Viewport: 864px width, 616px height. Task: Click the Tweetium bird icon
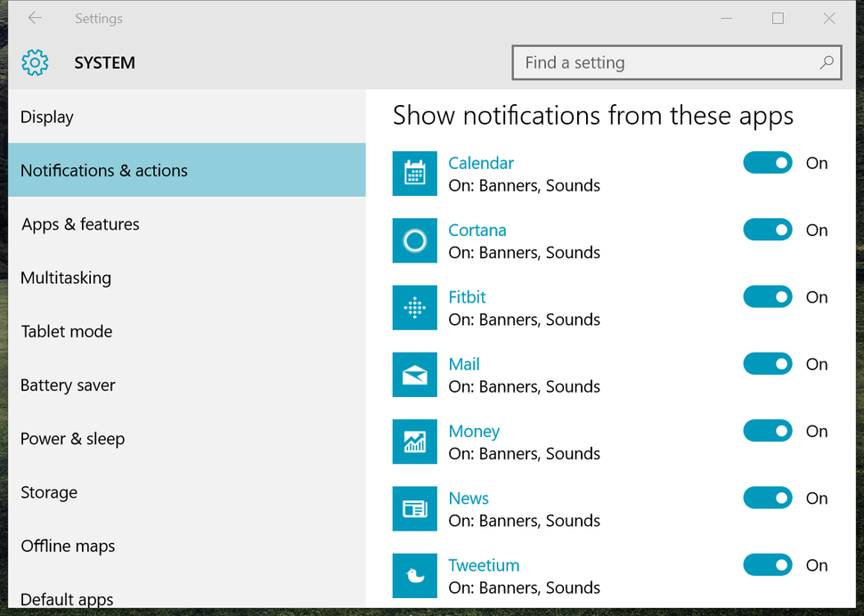[414, 575]
